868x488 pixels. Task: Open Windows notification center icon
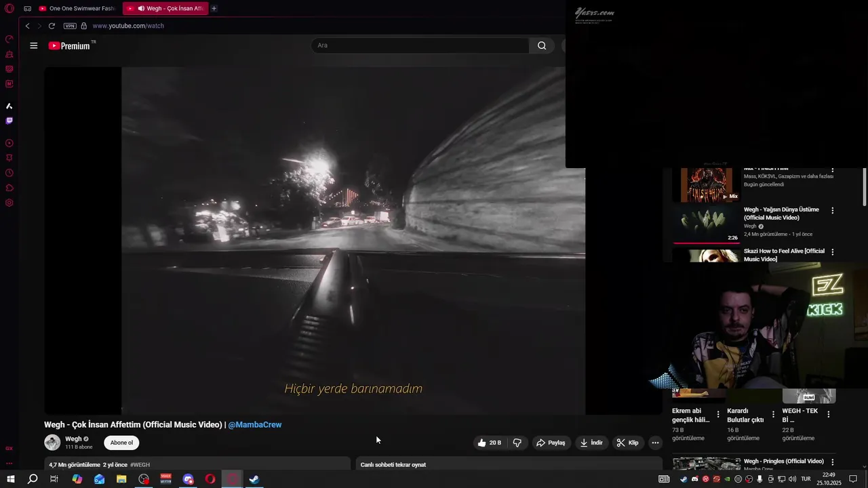coord(853,479)
